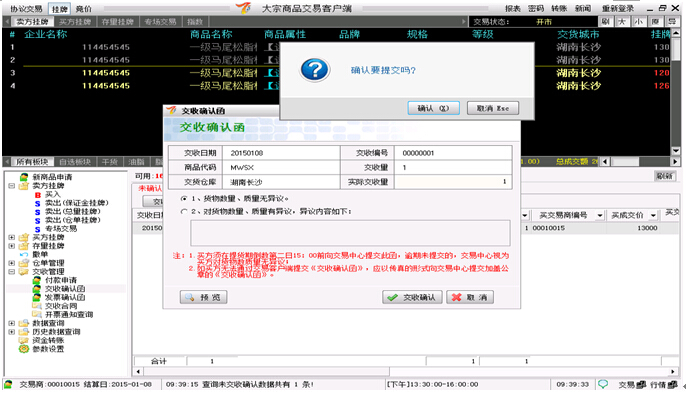
Task: Click the 刷新 button on the right
Action: point(665,176)
